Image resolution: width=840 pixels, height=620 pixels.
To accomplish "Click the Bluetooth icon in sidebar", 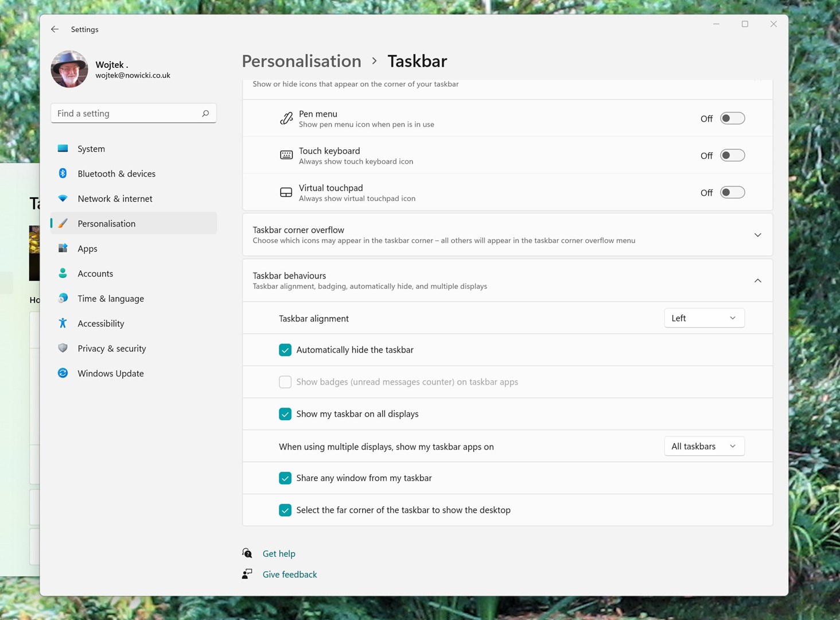I will [x=63, y=173].
